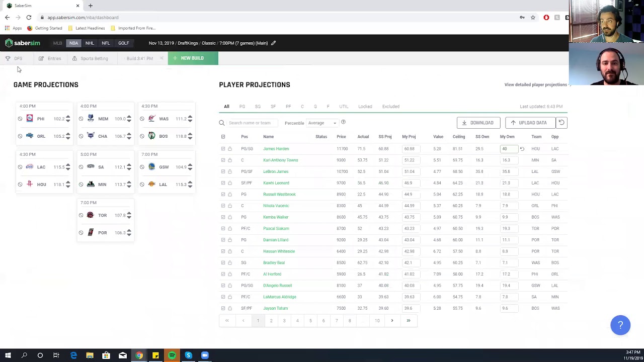Uncheck Karl-Anthony Towns' row checkbox
The width and height of the screenshot is (644, 362).
coord(223,160)
